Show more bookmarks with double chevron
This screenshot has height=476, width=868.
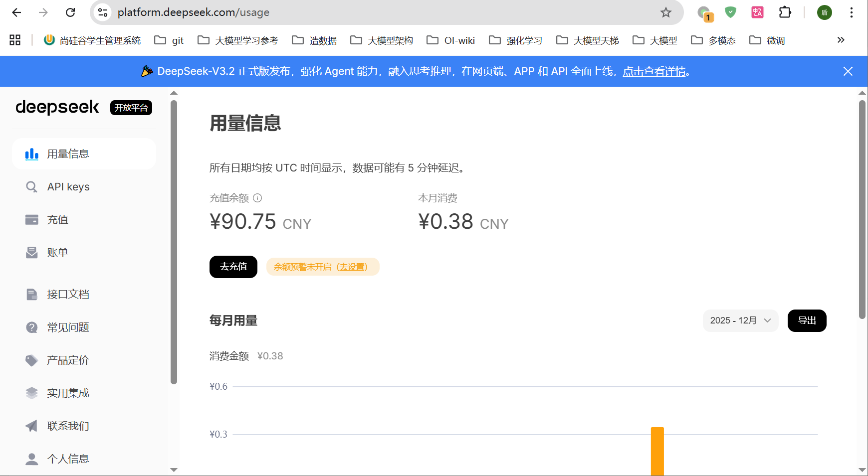[x=841, y=40]
